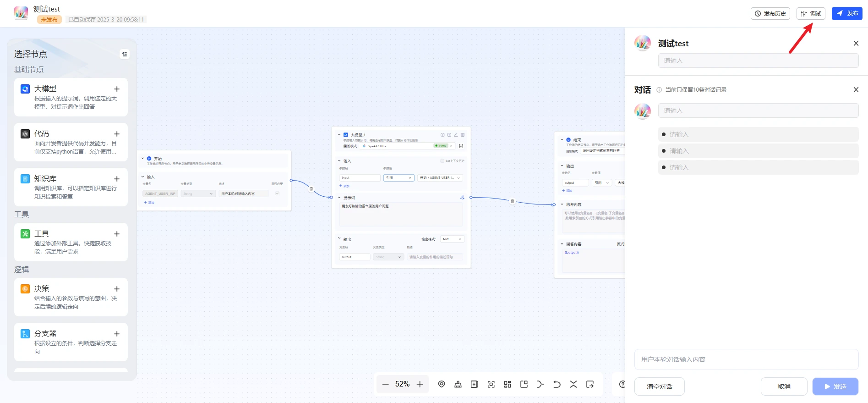This screenshot has height=403, width=868.
Task: Focus the 用户本轮对话输入内容 chat input field
Action: click(x=746, y=359)
